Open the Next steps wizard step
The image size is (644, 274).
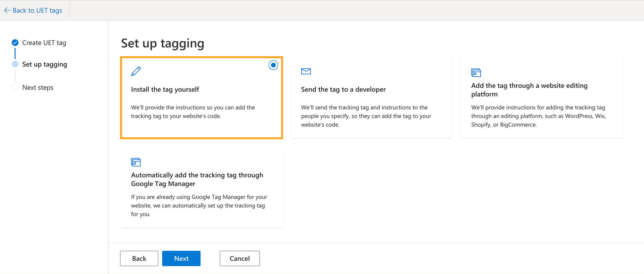point(38,87)
